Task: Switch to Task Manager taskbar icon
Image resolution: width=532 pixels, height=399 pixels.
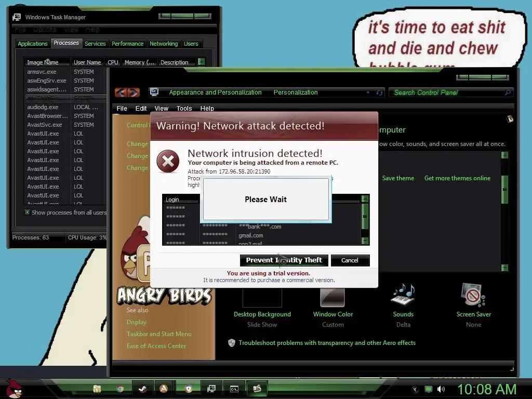Action: 211,389
